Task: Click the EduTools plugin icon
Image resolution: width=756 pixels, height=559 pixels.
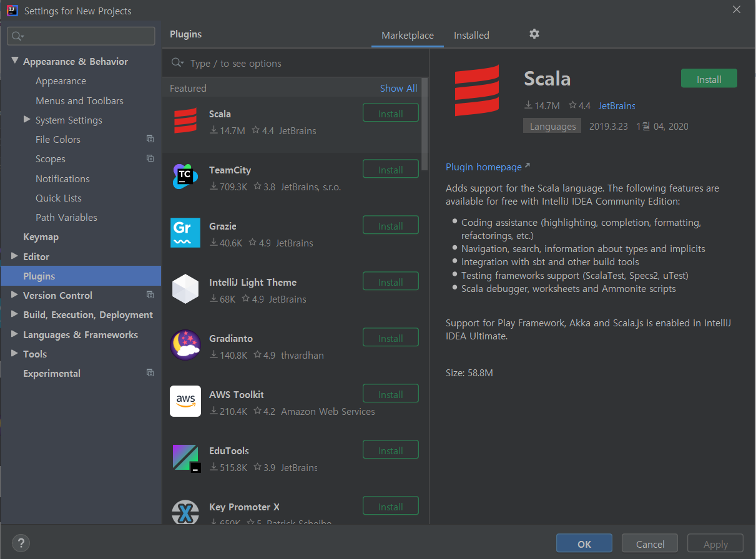Action: point(186,458)
